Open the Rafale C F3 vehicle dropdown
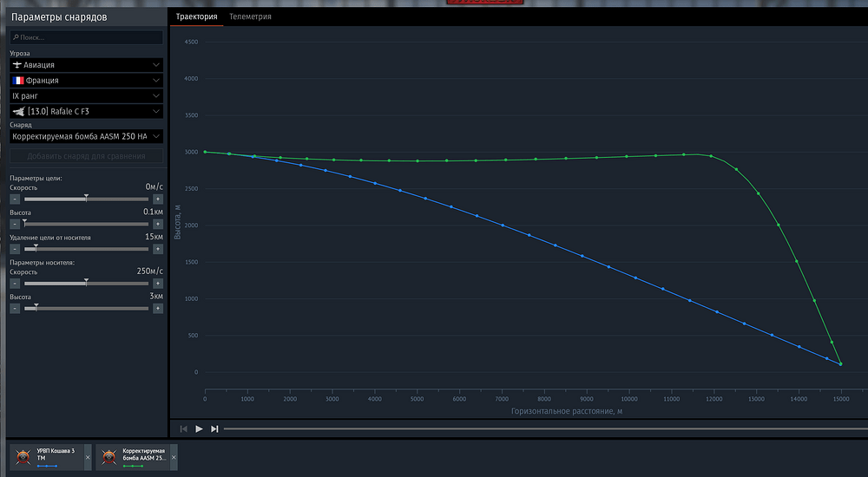 [86, 111]
